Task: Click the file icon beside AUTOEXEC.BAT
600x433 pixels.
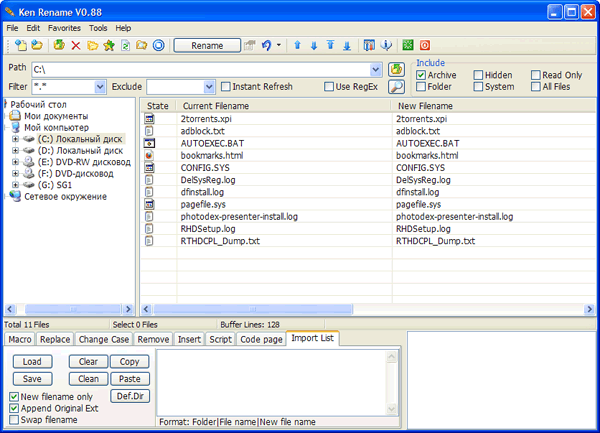Action: tap(149, 143)
